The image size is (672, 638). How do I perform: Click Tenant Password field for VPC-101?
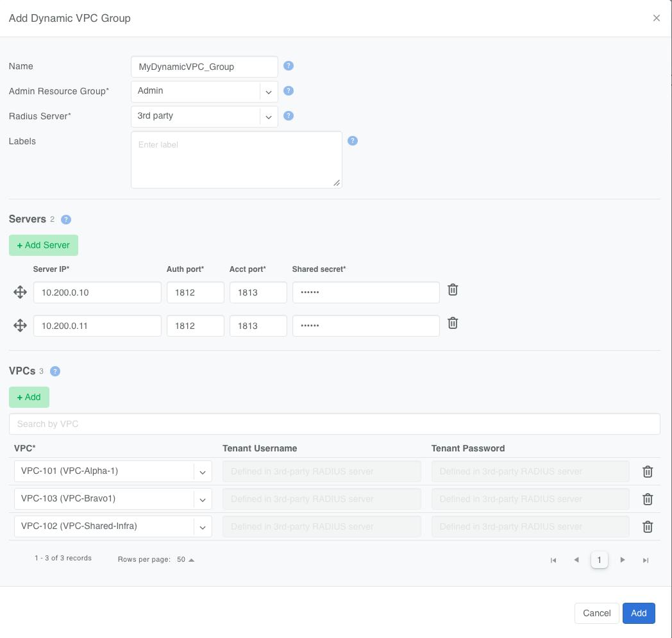[x=530, y=471]
